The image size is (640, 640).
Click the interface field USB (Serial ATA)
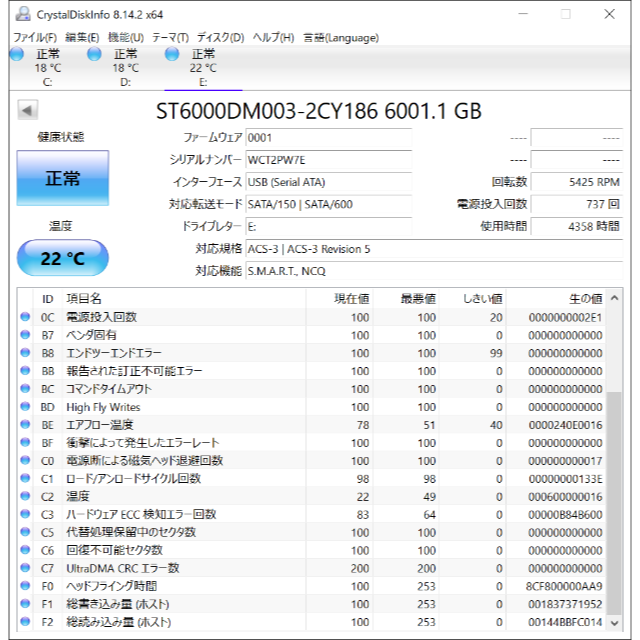tap(329, 182)
